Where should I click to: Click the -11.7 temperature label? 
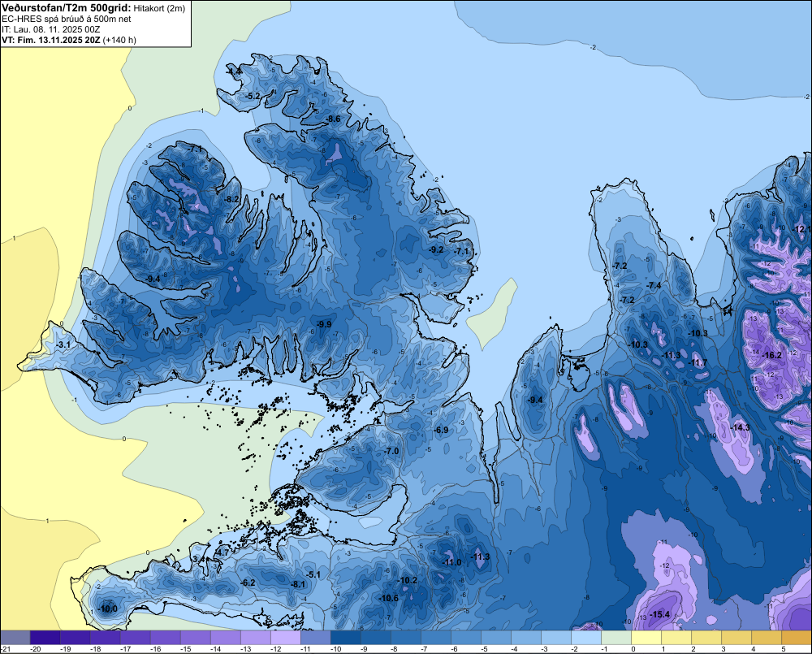tap(697, 363)
